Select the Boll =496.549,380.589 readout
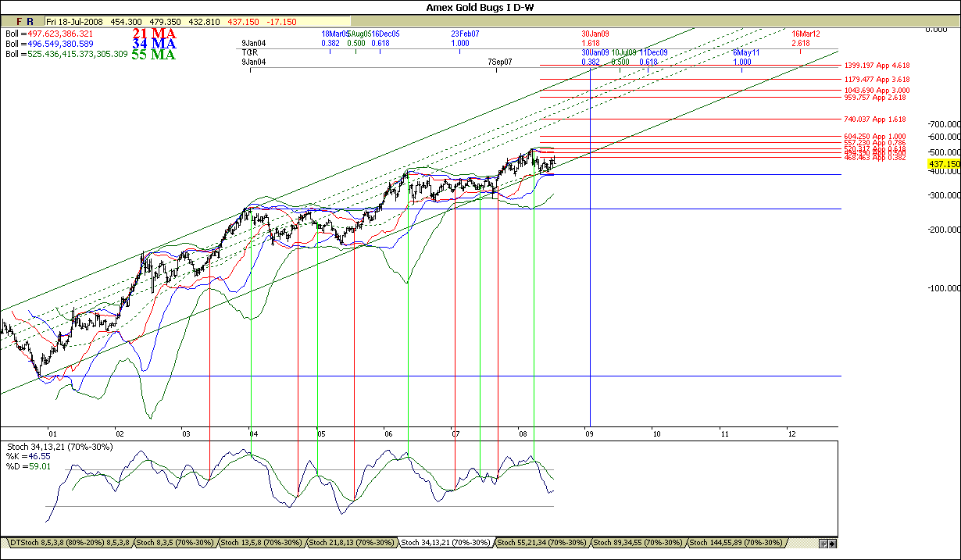The width and height of the screenshot is (961, 560). pyautogui.click(x=49, y=44)
